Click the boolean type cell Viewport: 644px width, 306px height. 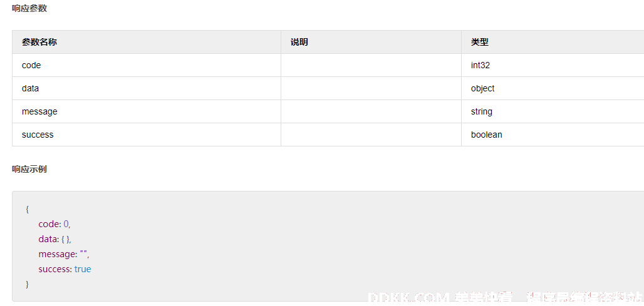point(553,135)
